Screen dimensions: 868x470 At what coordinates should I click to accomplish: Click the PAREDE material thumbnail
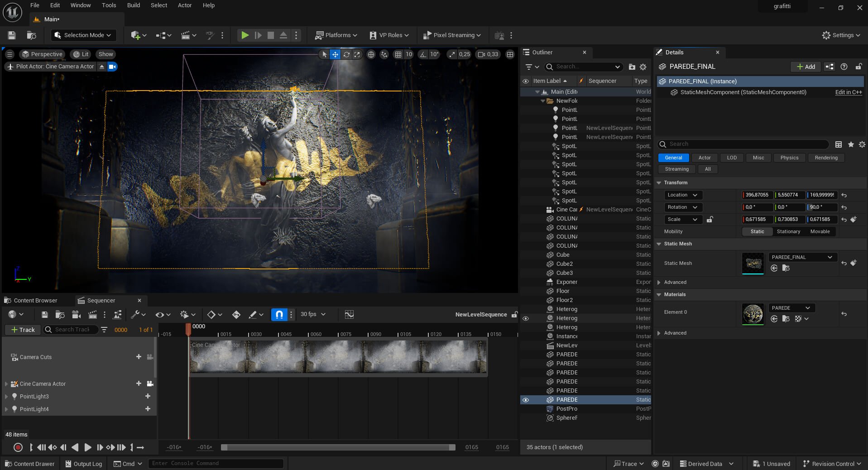tap(753, 314)
